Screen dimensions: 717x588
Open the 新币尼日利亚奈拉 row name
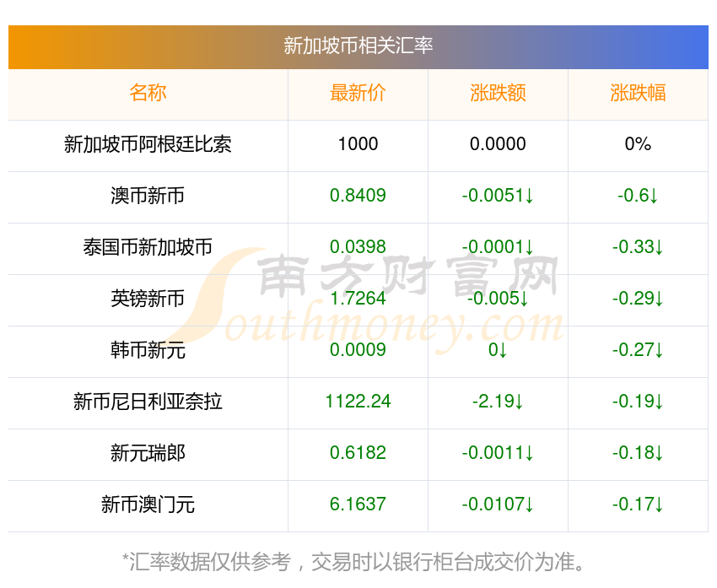(x=148, y=402)
